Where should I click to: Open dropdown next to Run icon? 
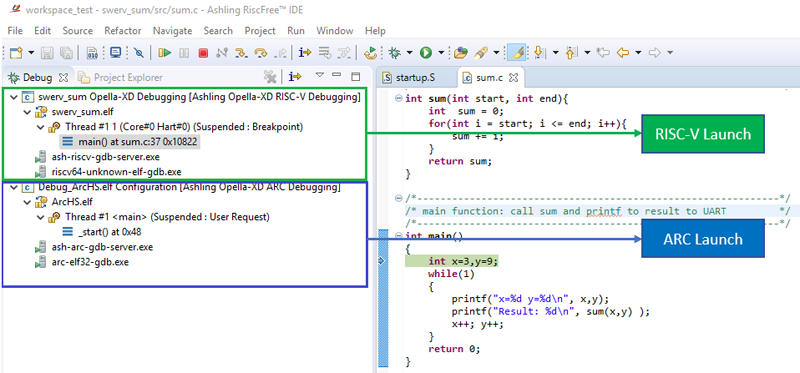tap(441, 53)
